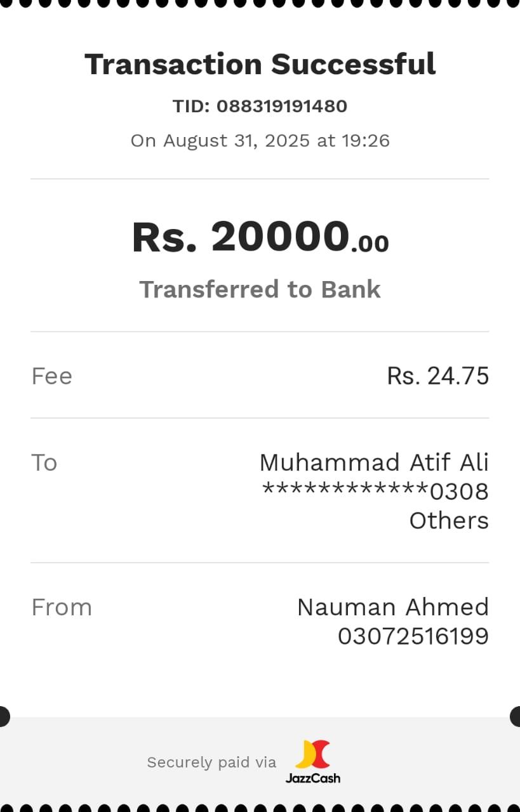
Task: Click the left notch cutout on receipt edge
Action: coord(3,716)
